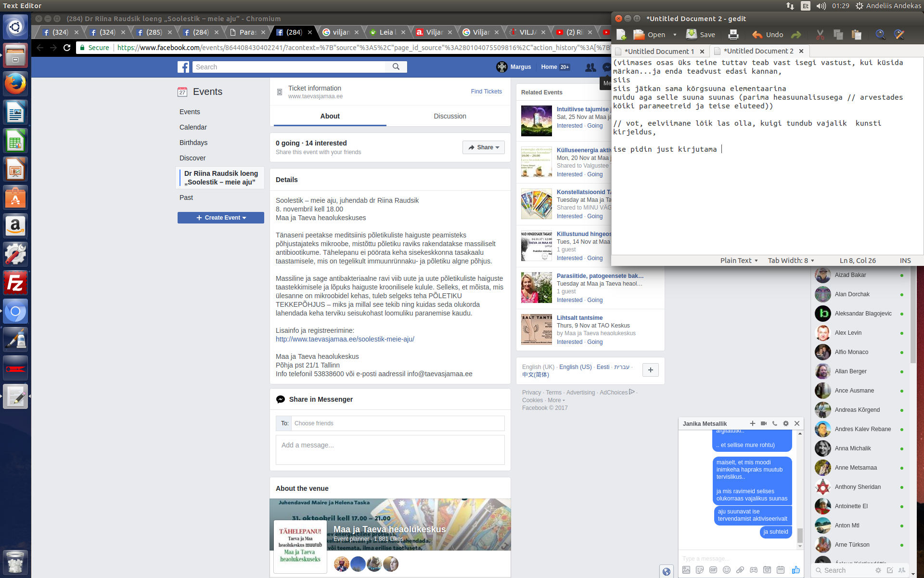
Task: Open Past events in the sidebar
Action: 186,197
